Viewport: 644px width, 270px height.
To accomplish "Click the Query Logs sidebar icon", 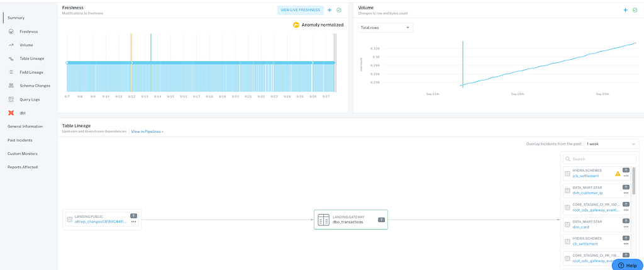I will (11, 99).
